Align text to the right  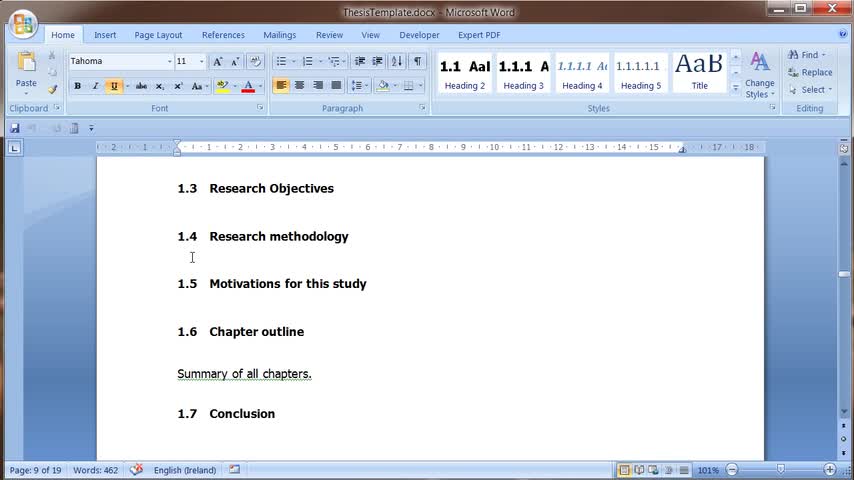click(318, 86)
